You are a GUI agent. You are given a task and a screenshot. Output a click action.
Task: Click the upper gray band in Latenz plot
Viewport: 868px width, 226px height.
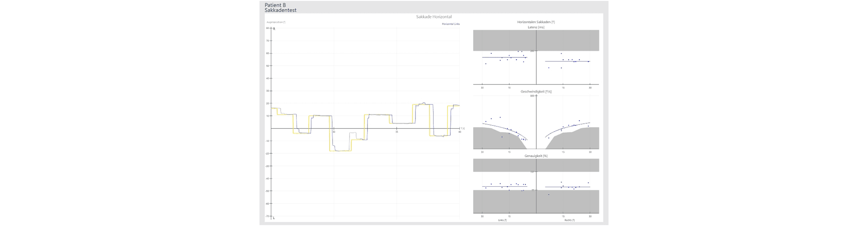tap(536, 40)
